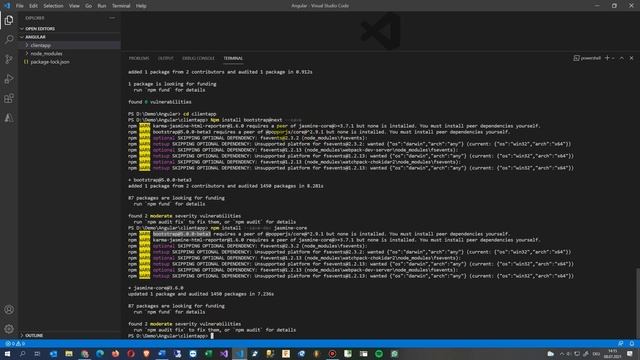
Task: Expand the node_modules folder
Action: (x=70, y=53)
